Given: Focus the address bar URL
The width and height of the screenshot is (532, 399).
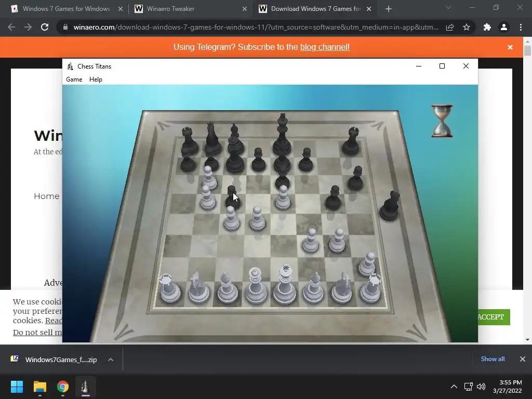Looking at the screenshot, I should coord(256,27).
